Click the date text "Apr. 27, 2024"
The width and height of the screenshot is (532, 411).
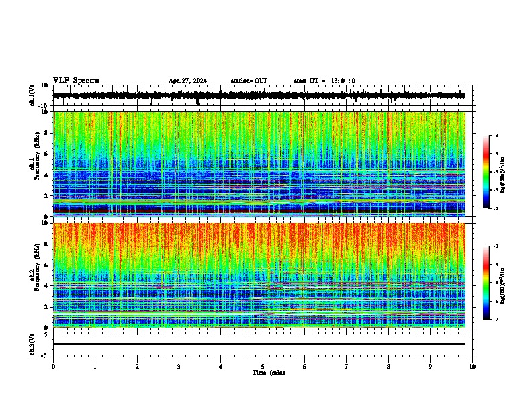(x=187, y=81)
